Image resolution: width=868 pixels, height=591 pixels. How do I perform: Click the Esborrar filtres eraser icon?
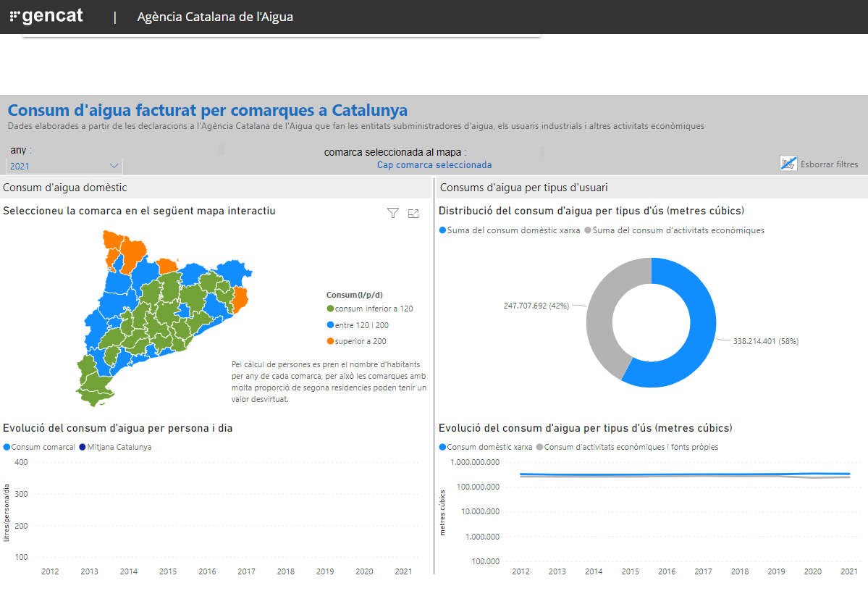(x=788, y=164)
